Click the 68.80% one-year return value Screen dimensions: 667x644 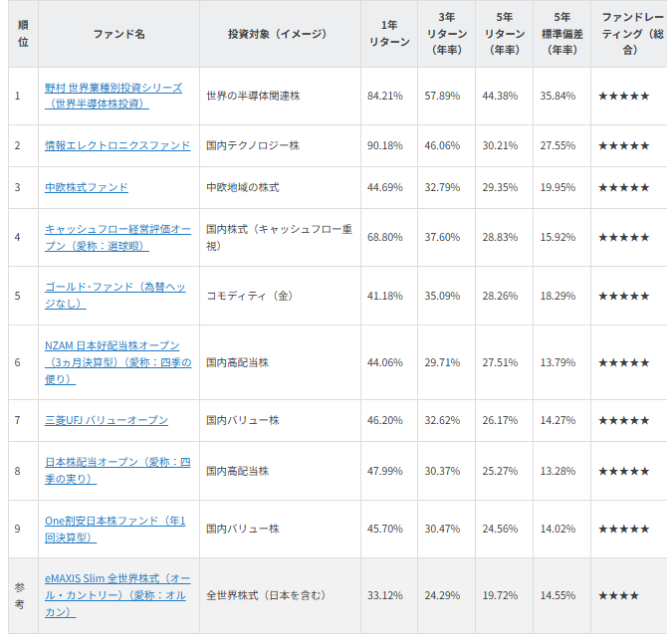385,237
